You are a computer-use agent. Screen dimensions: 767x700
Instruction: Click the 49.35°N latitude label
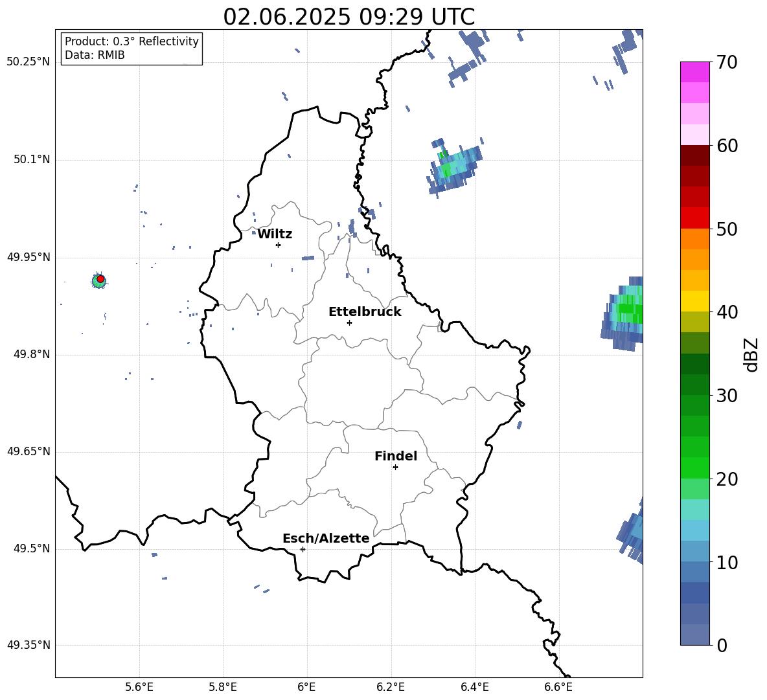[x=29, y=645]
